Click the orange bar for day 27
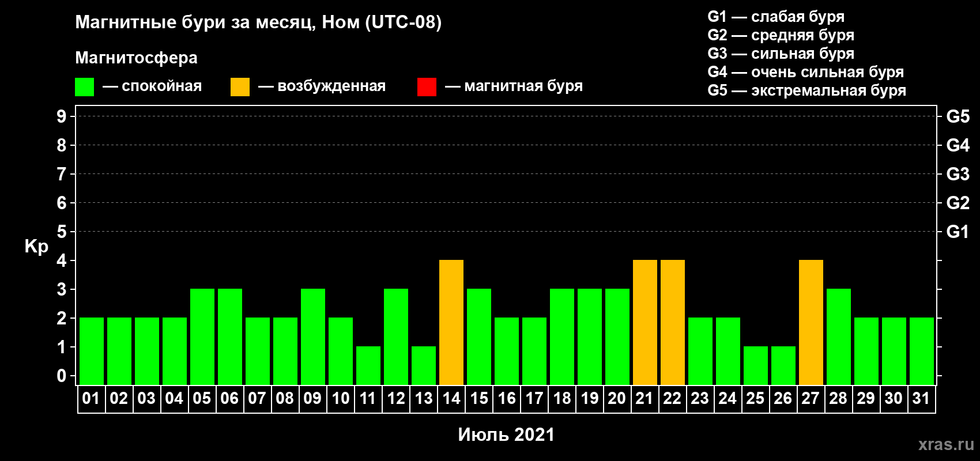Screen dimensions: 980x461 (x=811, y=322)
